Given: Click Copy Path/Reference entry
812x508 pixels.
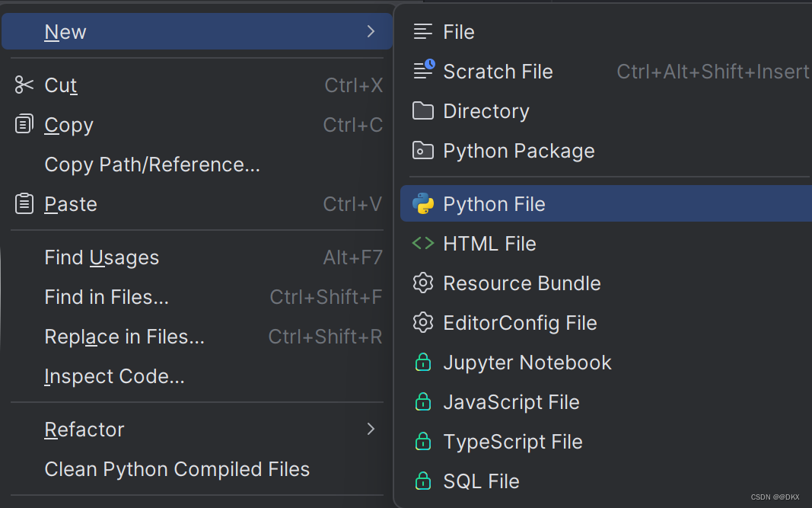Looking at the screenshot, I should [x=152, y=164].
